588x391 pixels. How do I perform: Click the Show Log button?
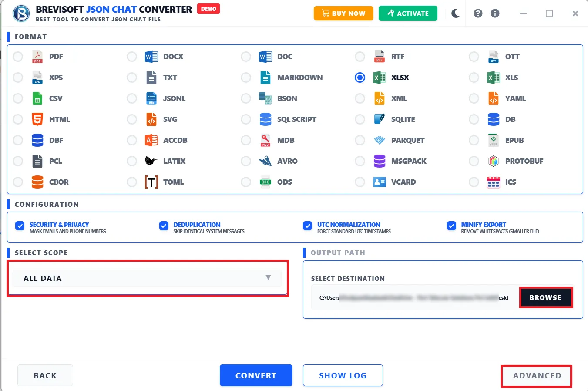(343, 375)
